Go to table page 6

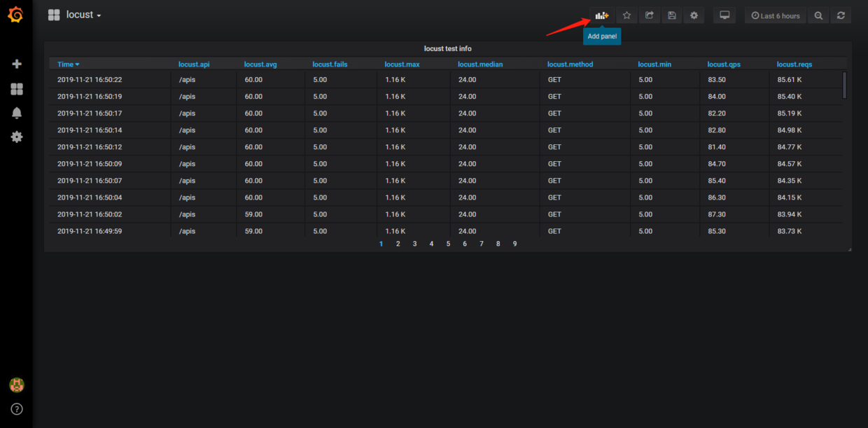(x=465, y=244)
